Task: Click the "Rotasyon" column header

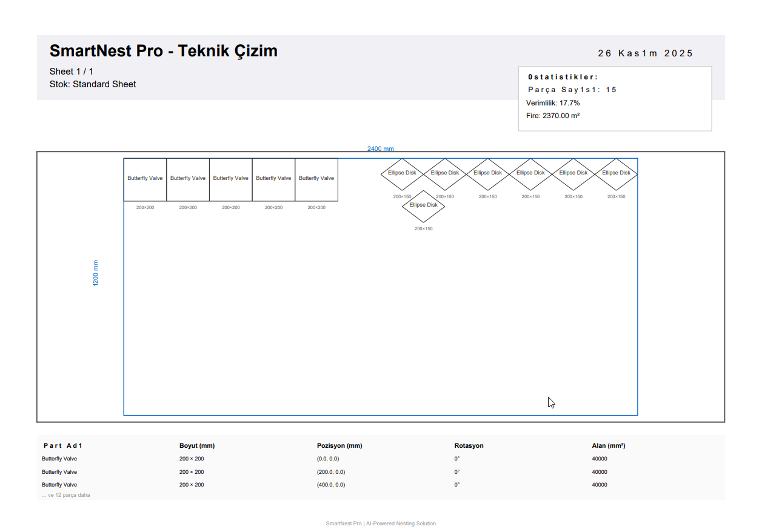Action: [x=469, y=445]
